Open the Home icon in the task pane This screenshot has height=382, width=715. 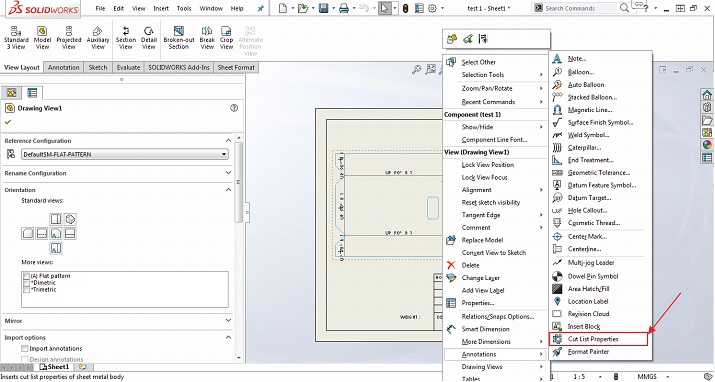point(707,95)
